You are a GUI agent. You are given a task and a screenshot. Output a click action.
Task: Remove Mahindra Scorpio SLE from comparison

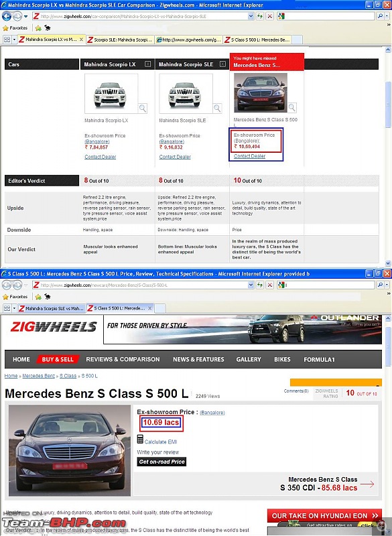click(x=222, y=64)
